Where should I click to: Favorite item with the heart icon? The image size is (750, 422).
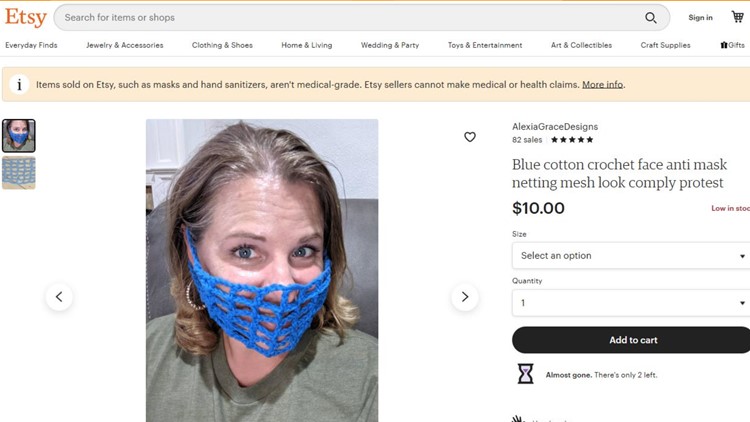[x=470, y=137]
